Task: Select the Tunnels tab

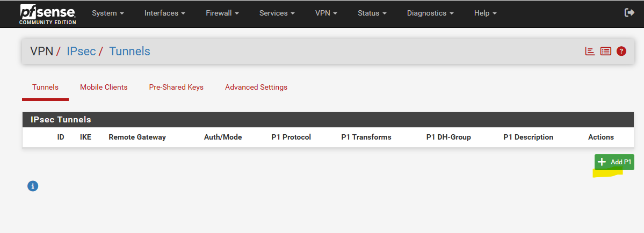Action: pos(45,88)
